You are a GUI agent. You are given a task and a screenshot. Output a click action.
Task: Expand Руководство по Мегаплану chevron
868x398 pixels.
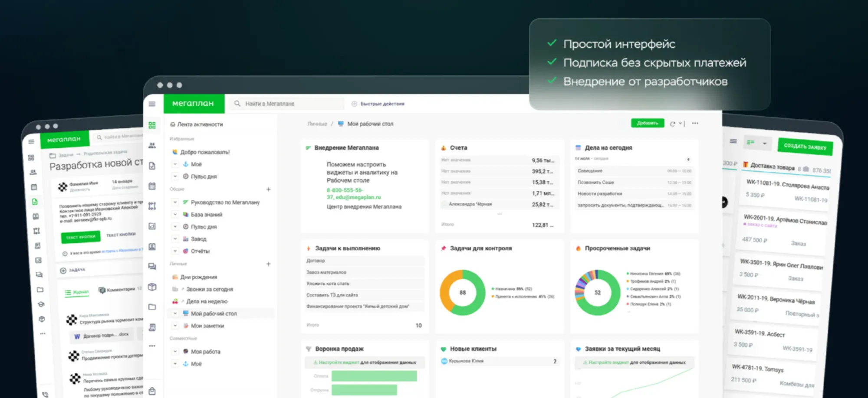tap(175, 202)
